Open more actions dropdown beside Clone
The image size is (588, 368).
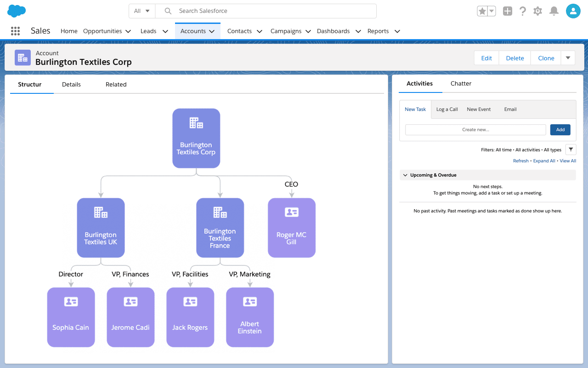pyautogui.click(x=568, y=58)
